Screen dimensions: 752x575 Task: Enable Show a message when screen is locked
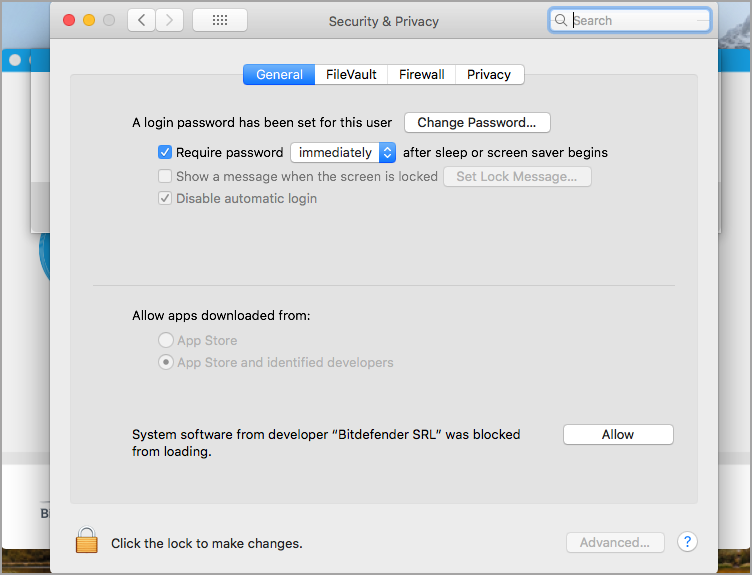164,176
